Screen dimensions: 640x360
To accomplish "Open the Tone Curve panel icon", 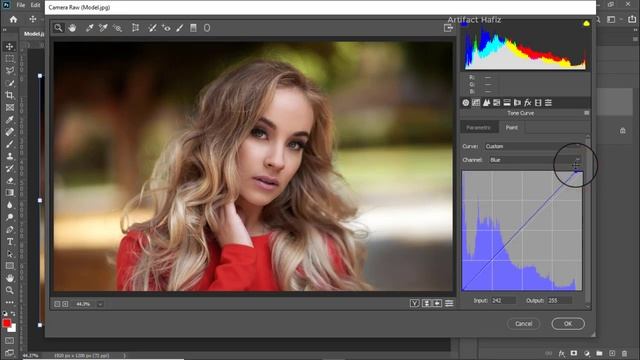I will 476,102.
